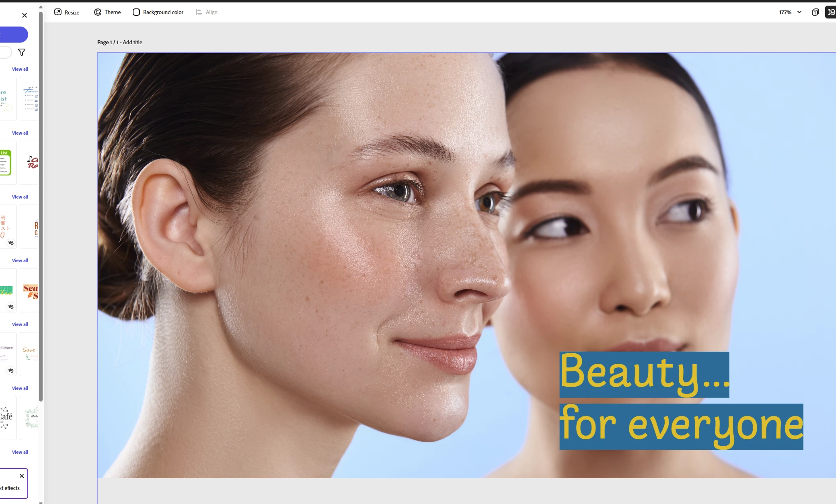Open the Theme palette options

pyautogui.click(x=107, y=12)
